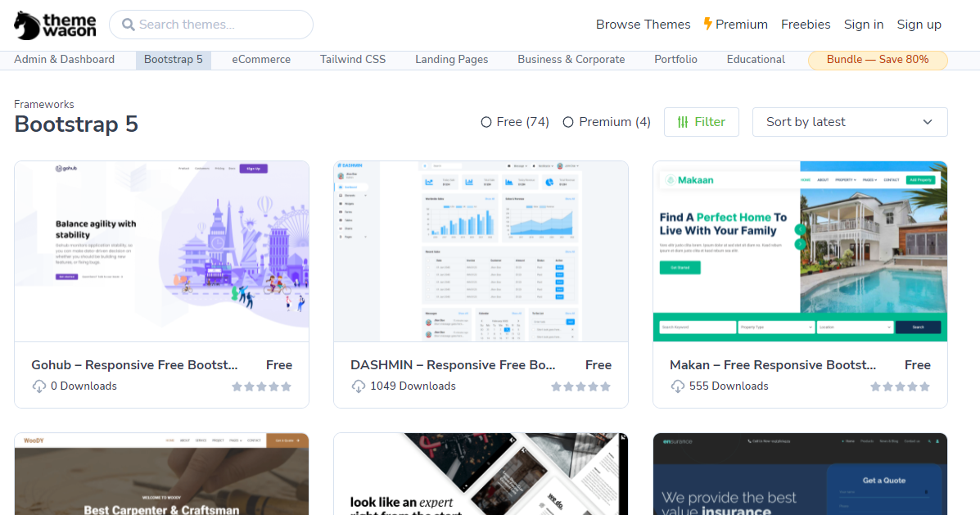Click the '0 Downloads' text
980x515 pixels.
(x=84, y=386)
